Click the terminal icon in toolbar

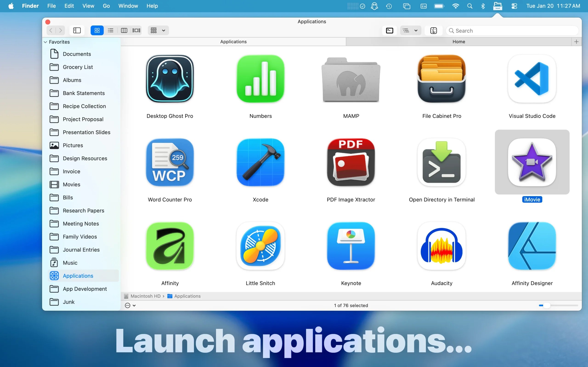(x=390, y=30)
